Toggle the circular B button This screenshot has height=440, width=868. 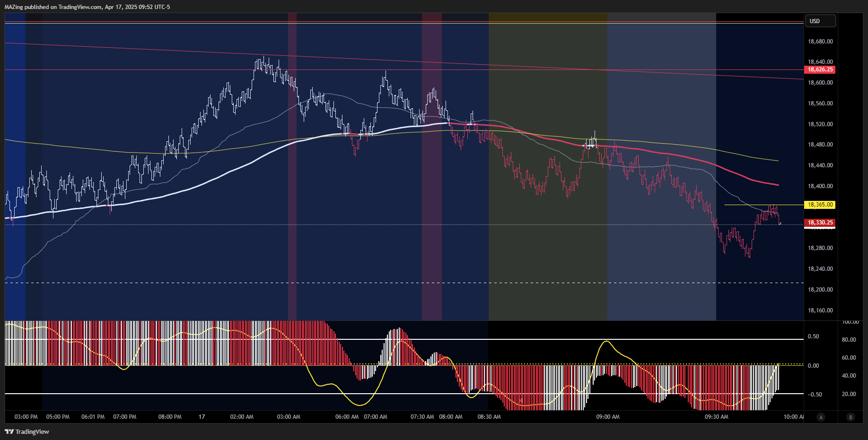point(851,417)
